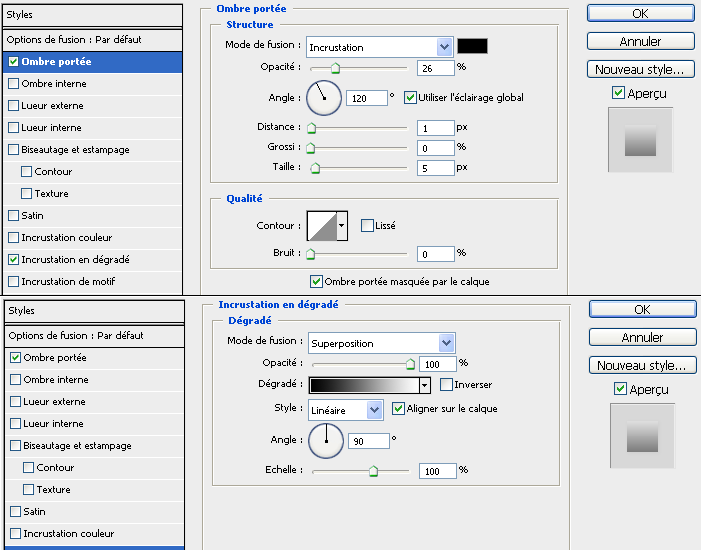Toggle Utiliser l'éclairage global checkbox
This screenshot has width=701, height=550.
(410, 98)
